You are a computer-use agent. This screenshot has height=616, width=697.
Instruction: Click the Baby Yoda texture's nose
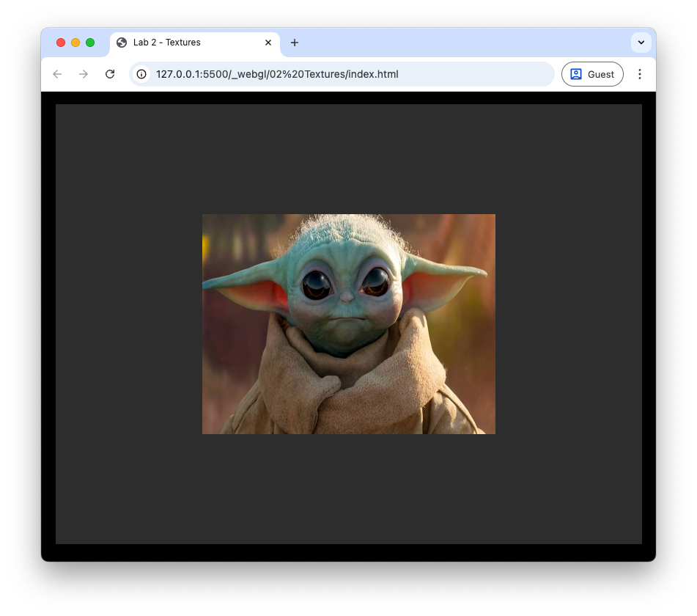(x=345, y=299)
